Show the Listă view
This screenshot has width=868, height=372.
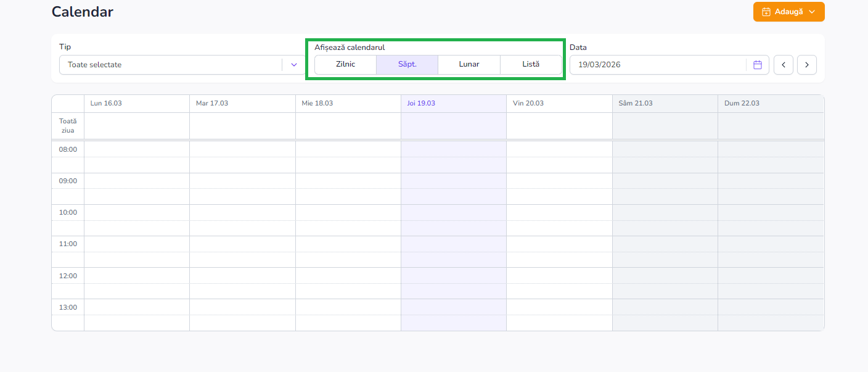[x=531, y=65]
